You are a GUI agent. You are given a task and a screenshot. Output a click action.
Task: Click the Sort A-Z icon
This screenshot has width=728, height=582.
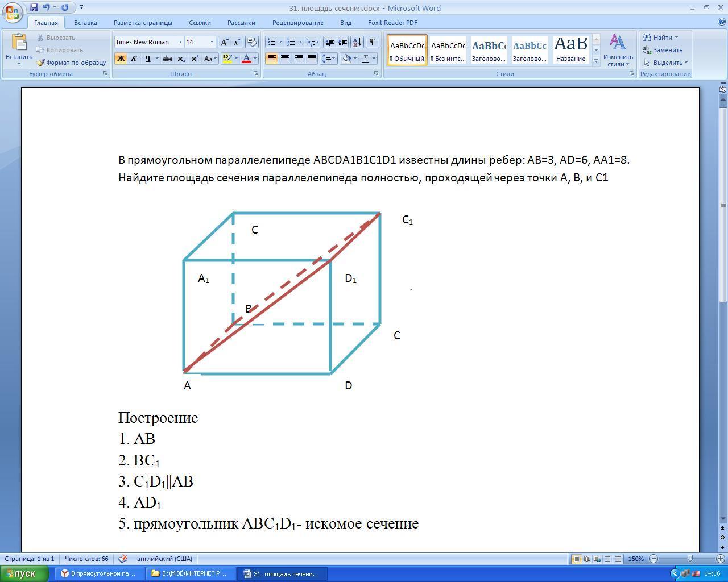[x=357, y=42]
